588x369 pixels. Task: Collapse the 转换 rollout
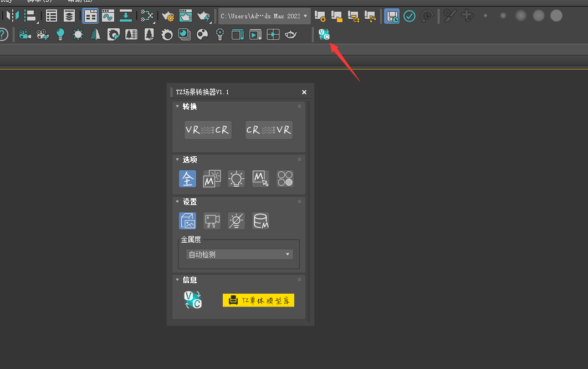pos(177,106)
